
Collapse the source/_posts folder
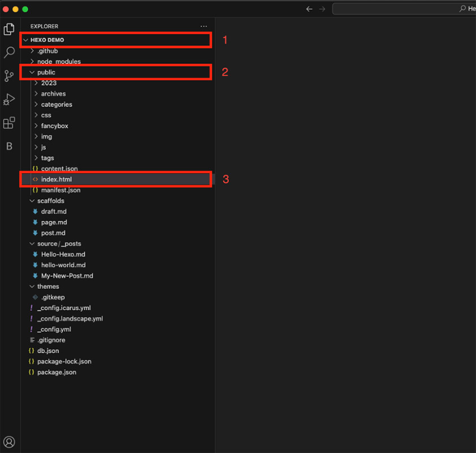click(118, 243)
